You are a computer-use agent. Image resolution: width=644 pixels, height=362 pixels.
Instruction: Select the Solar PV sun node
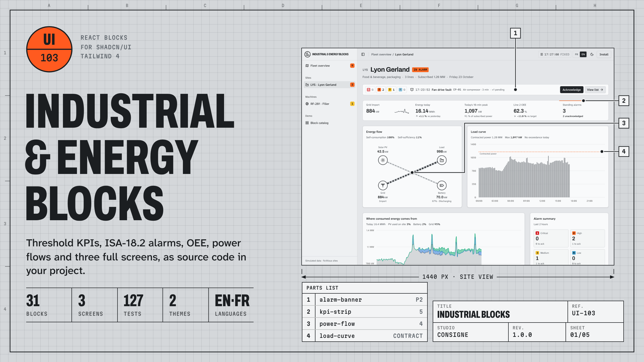383,160
